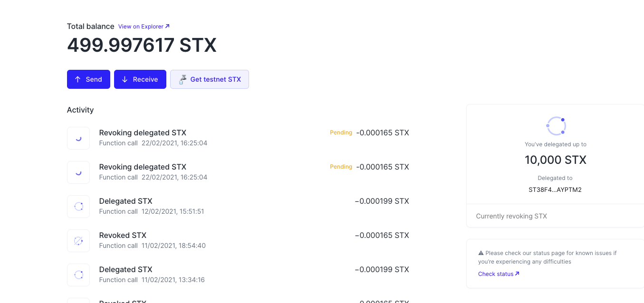The height and width of the screenshot is (303, 644).
Task: Click the Revoked STX transaction icon
Action: [78, 240]
